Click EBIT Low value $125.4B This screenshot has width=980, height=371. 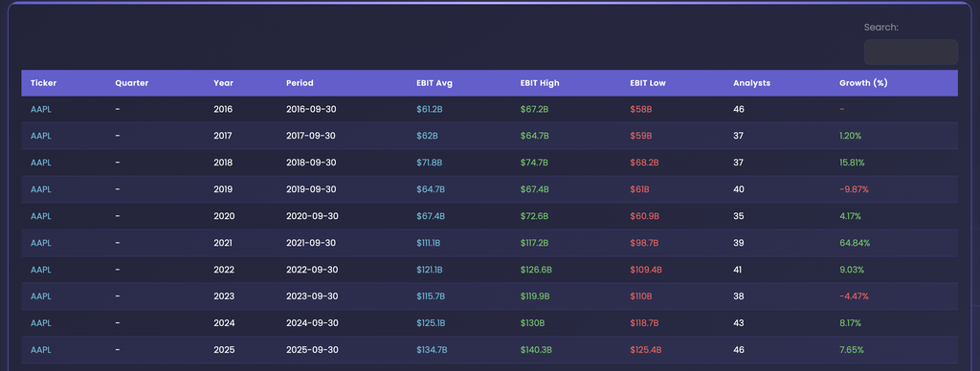(646, 350)
